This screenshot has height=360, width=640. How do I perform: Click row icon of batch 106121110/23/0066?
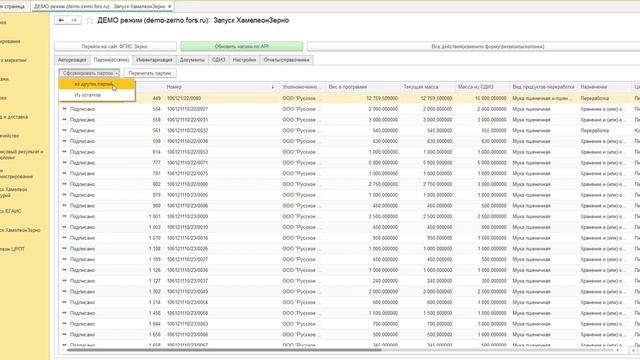64,334
